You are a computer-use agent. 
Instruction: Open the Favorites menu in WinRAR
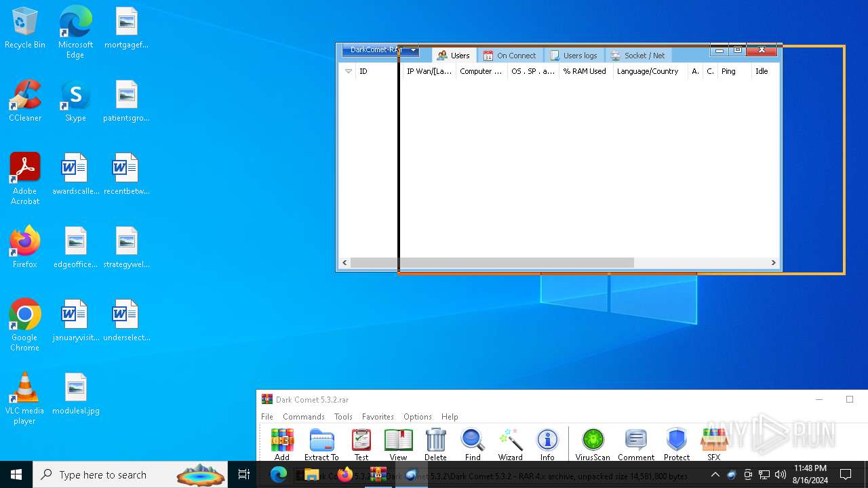pyautogui.click(x=378, y=417)
